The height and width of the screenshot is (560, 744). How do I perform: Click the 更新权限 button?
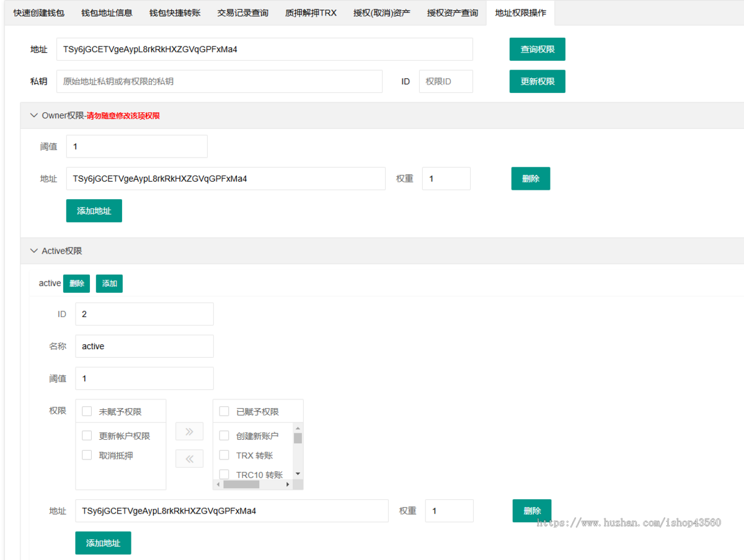pyautogui.click(x=538, y=81)
